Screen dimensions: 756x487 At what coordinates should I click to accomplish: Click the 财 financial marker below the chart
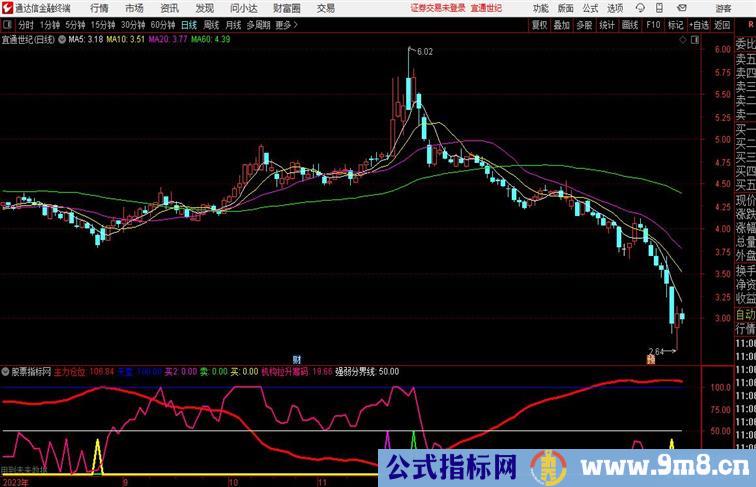tap(296, 358)
